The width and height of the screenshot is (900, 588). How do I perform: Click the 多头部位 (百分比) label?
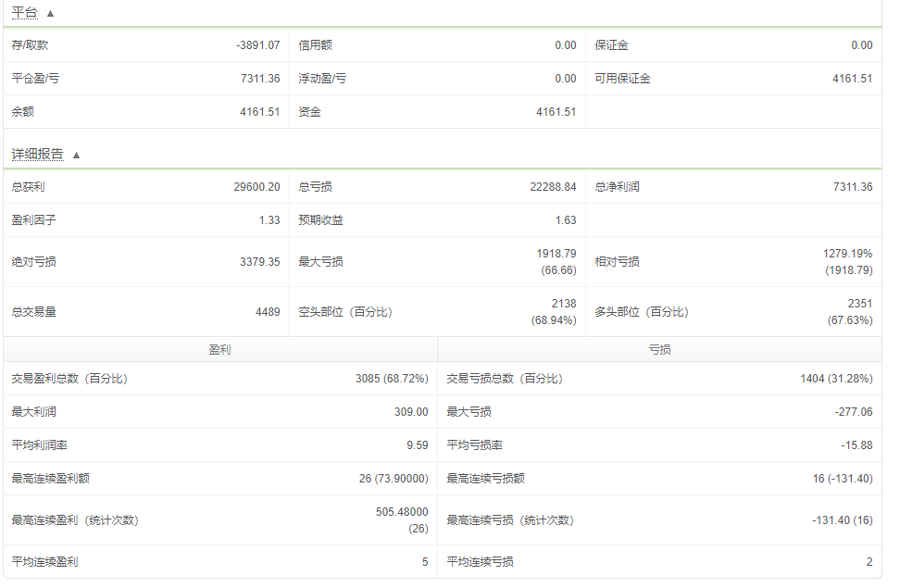pyautogui.click(x=642, y=312)
